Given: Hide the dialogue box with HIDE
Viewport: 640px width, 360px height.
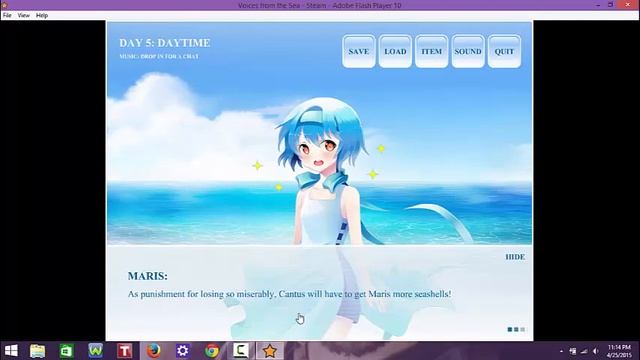Looking at the screenshot, I should [515, 257].
